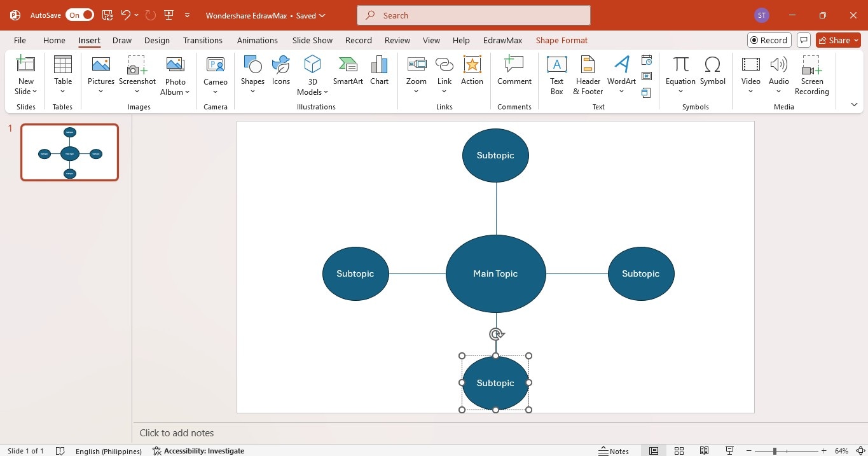Collapse the ribbon with the chevron
The image size is (868, 456).
coord(854,104)
